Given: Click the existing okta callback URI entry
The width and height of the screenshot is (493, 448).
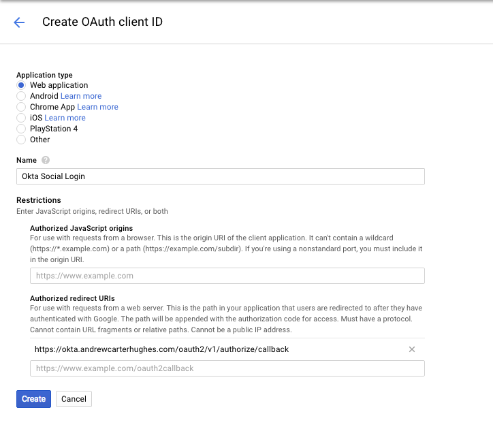Looking at the screenshot, I should tap(162, 349).
